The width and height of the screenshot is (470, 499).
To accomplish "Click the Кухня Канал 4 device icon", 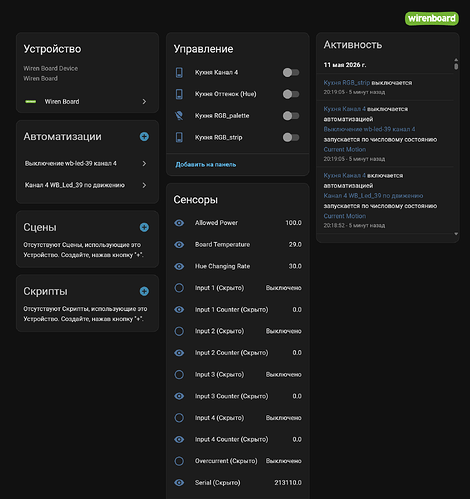I will pos(179,72).
